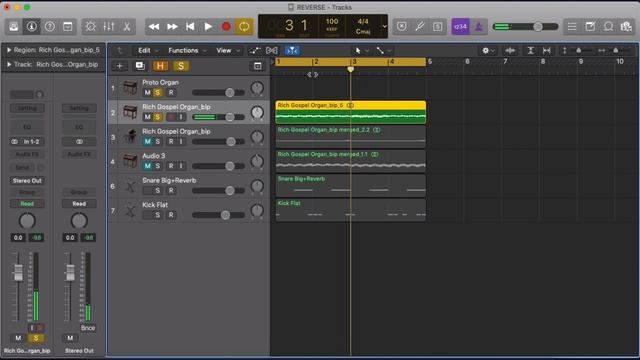This screenshot has width=640, height=360.
Task: Toggle the Hide tracks H button
Action: pos(160,66)
